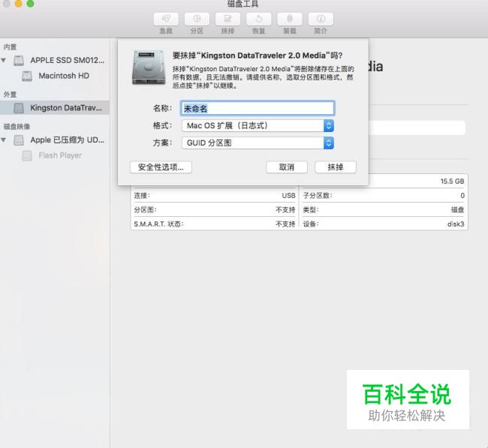The height and width of the screenshot is (448, 488).
Task: Click 抹掉 button to confirm erase
Action: point(336,167)
